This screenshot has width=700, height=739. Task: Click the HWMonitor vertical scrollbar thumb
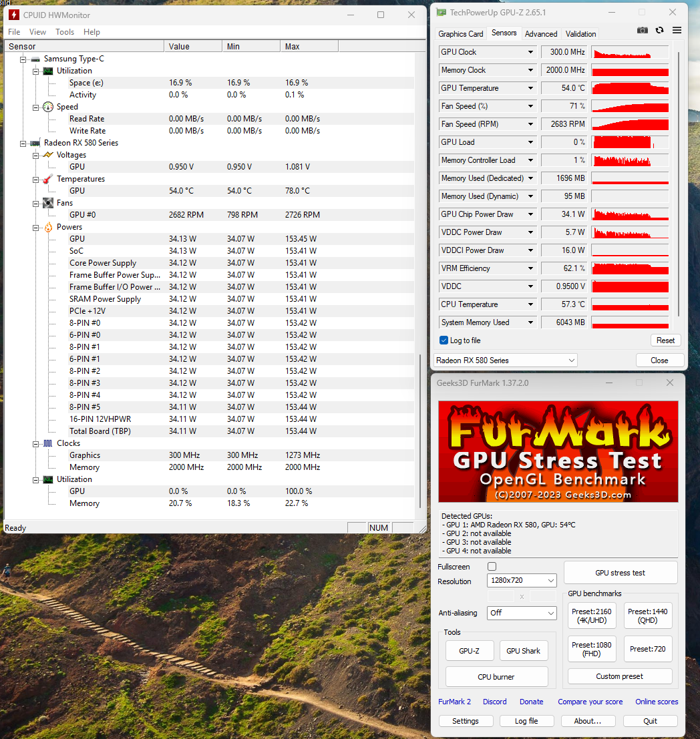point(420,431)
